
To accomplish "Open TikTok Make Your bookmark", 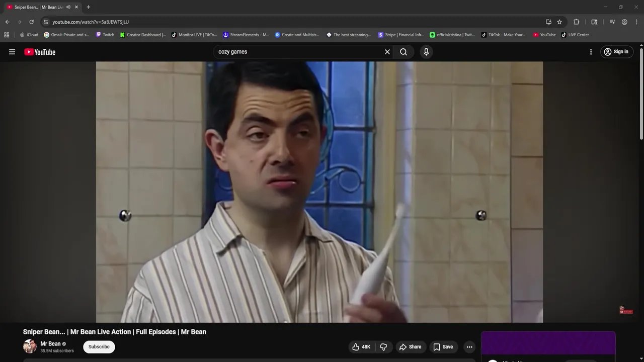I will pyautogui.click(x=504, y=35).
